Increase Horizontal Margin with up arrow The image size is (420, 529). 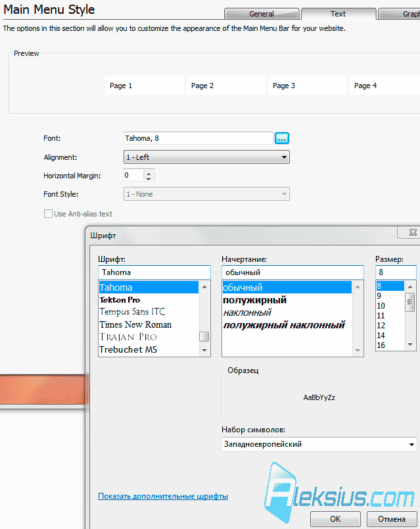149,173
